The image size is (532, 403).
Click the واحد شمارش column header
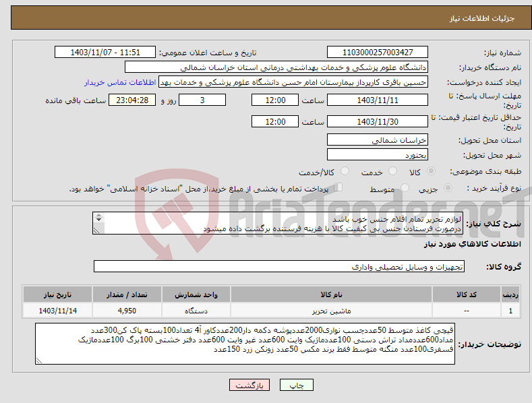[196, 294]
